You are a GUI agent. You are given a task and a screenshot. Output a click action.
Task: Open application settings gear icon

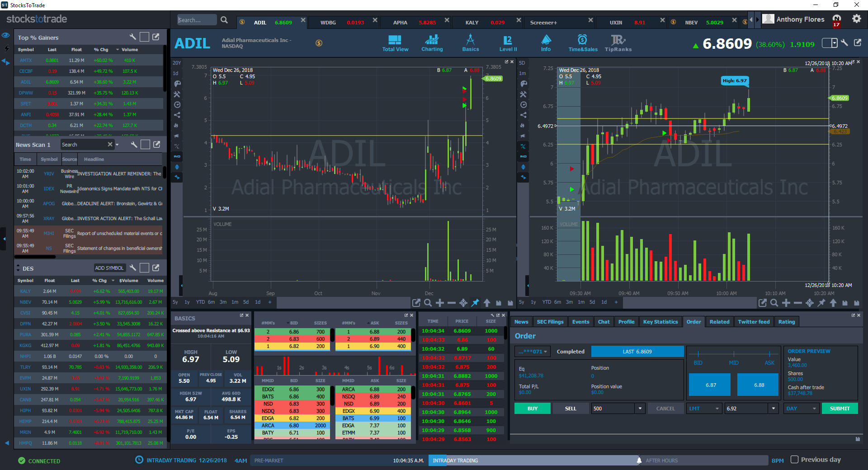(856, 19)
